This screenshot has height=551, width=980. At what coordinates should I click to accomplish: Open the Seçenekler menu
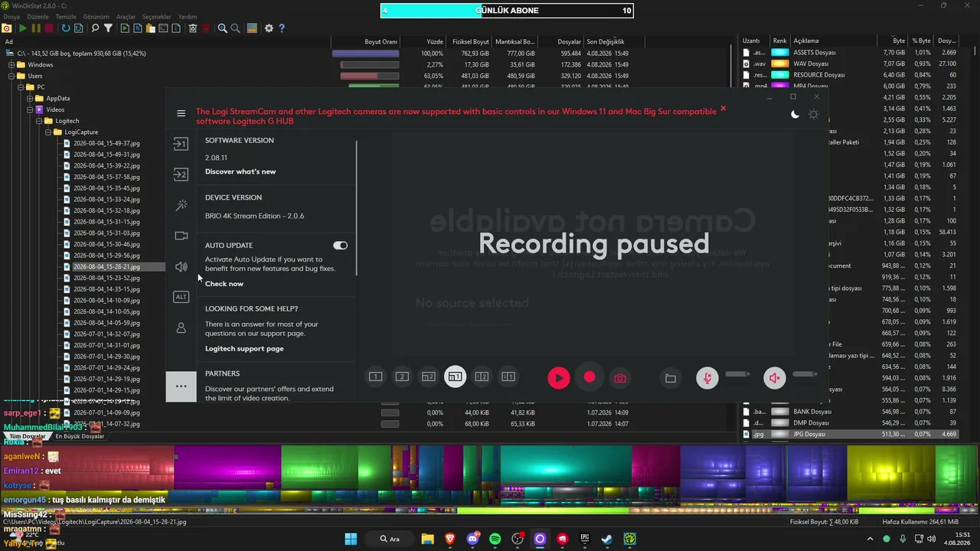[x=156, y=16]
